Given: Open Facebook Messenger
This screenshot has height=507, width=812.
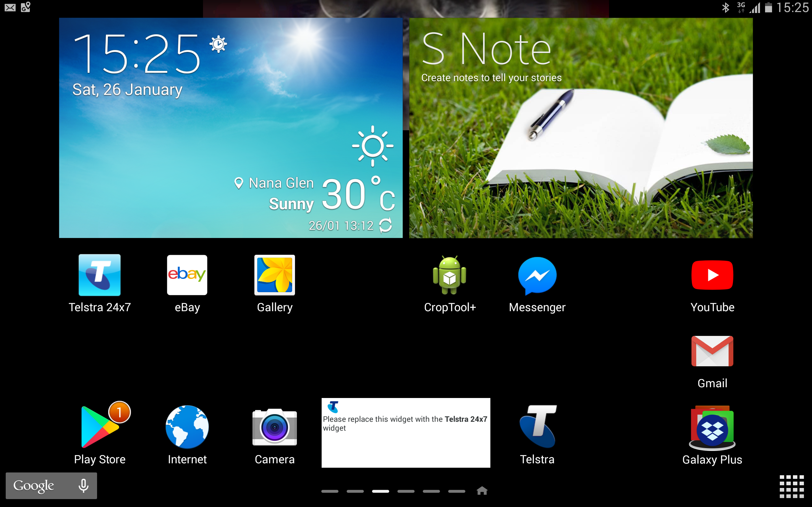Looking at the screenshot, I should (x=537, y=276).
